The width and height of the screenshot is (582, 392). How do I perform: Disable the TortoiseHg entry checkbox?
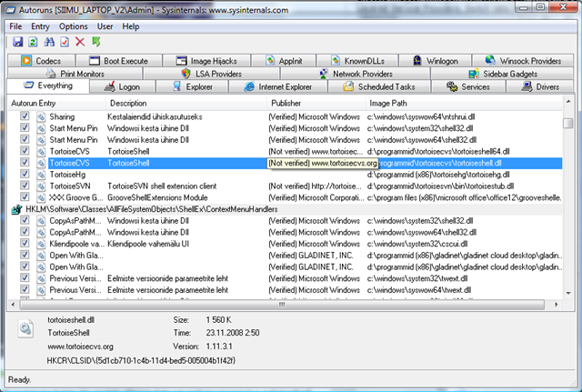pyautogui.click(x=25, y=174)
